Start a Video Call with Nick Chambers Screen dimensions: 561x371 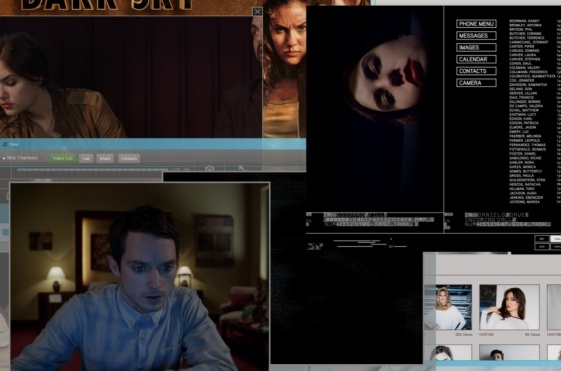(x=63, y=158)
